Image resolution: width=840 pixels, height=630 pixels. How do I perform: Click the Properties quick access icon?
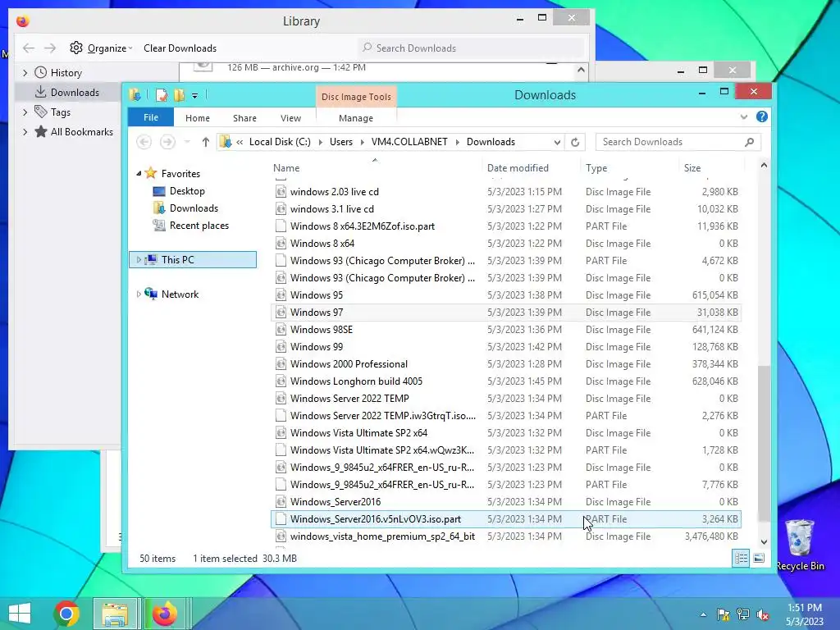coord(162,95)
